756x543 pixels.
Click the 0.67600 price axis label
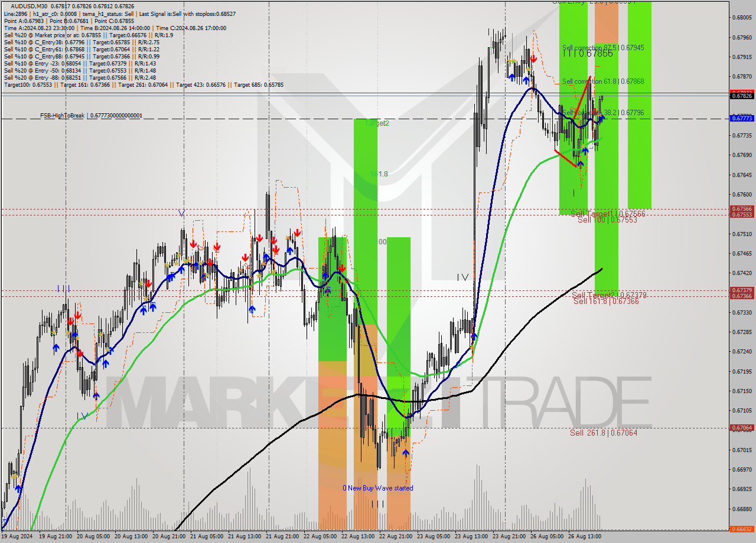[x=742, y=195]
